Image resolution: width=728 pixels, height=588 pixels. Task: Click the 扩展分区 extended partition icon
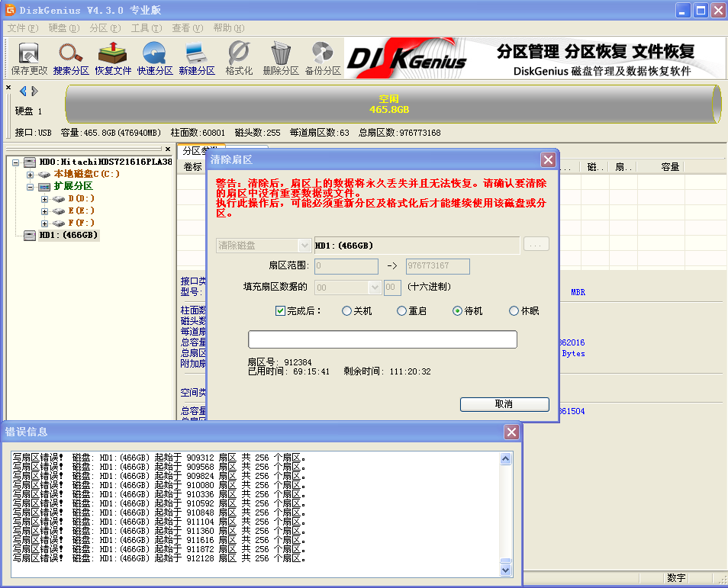point(44,187)
